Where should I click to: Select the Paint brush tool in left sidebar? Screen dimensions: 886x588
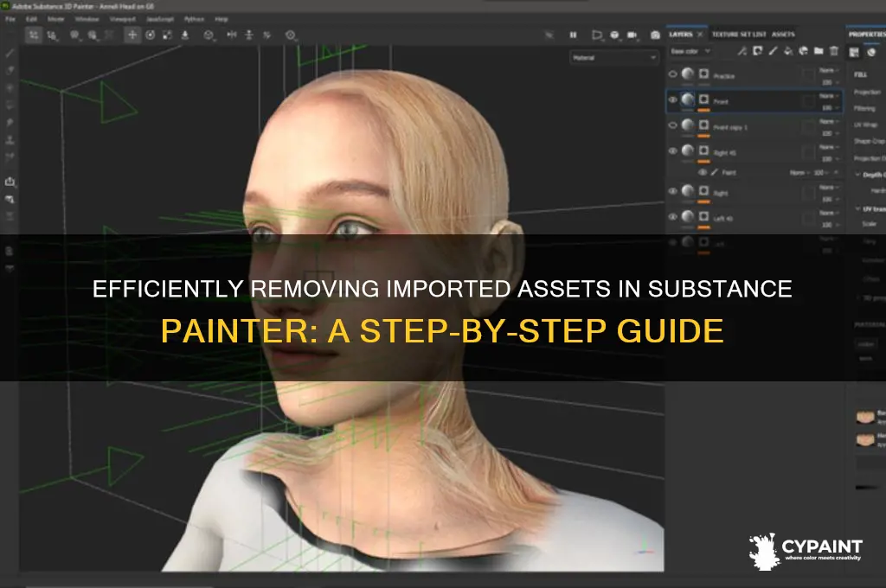[10, 53]
